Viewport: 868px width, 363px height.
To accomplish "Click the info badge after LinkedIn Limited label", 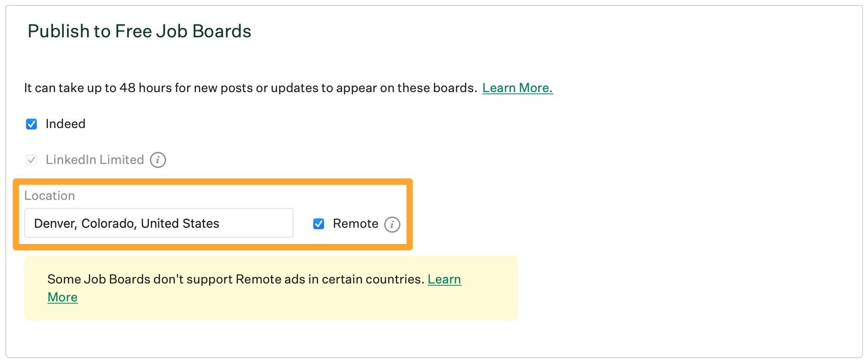I will coord(157,159).
